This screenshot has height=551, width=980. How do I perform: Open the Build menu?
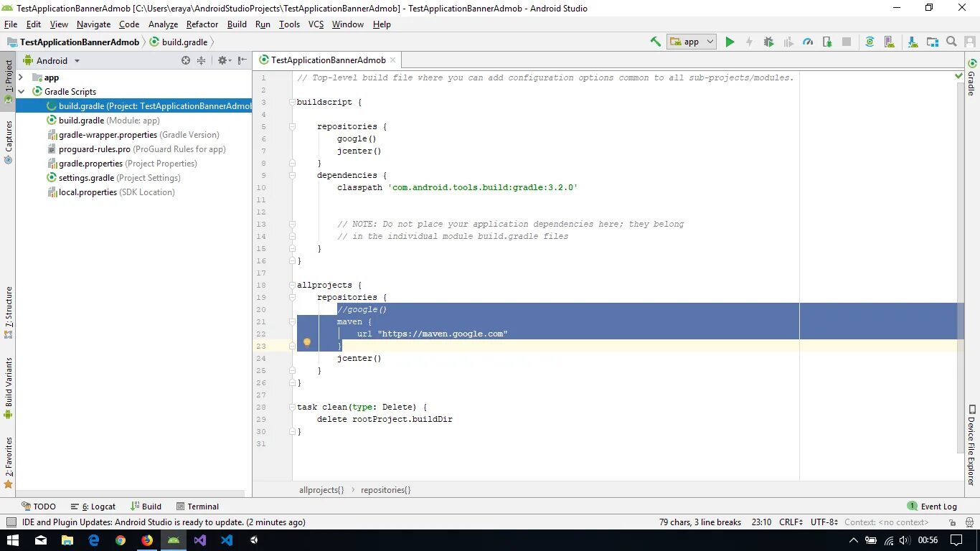237,24
